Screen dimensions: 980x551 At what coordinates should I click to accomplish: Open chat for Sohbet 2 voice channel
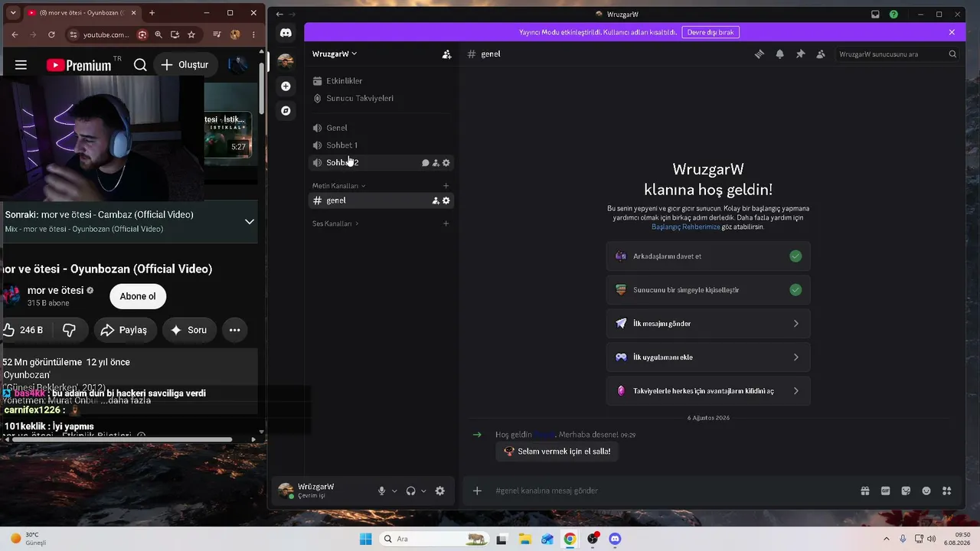click(426, 163)
